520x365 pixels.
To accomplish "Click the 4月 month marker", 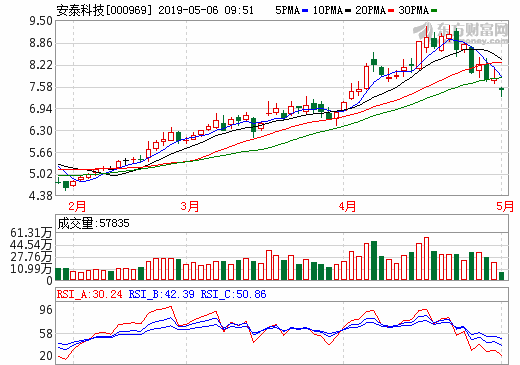I will pos(347,206).
